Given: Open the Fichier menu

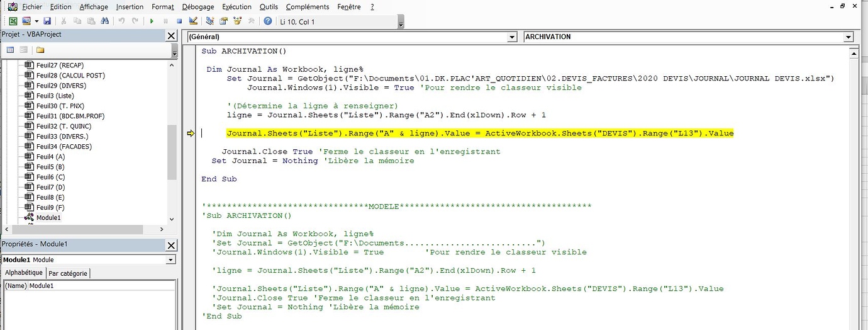Looking at the screenshot, I should [32, 7].
